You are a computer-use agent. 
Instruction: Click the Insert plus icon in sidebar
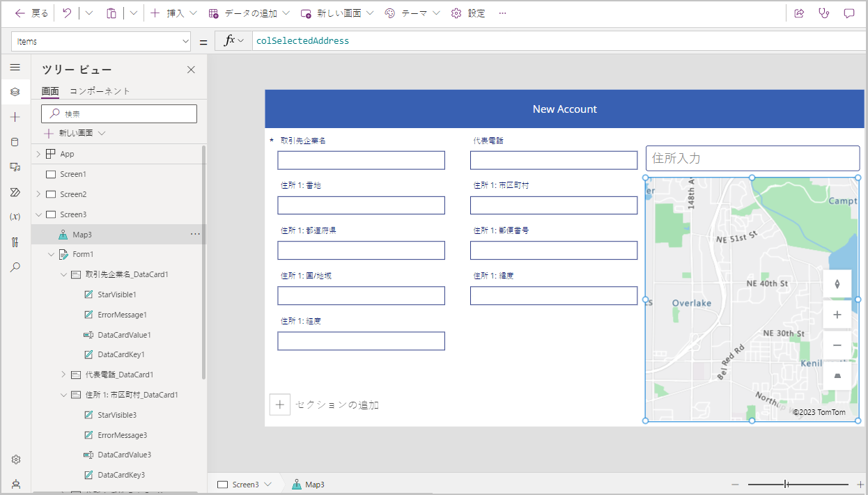15,117
